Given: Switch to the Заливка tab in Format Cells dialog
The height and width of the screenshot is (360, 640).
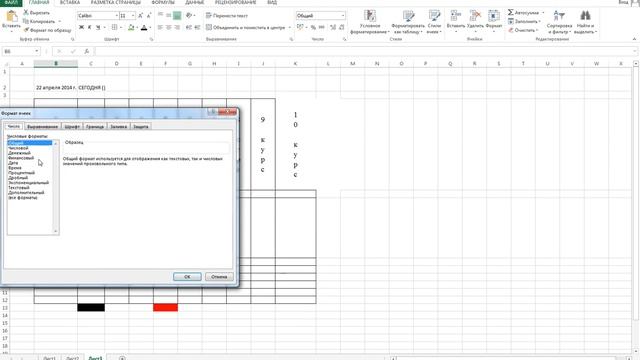Looking at the screenshot, I should point(118,127).
